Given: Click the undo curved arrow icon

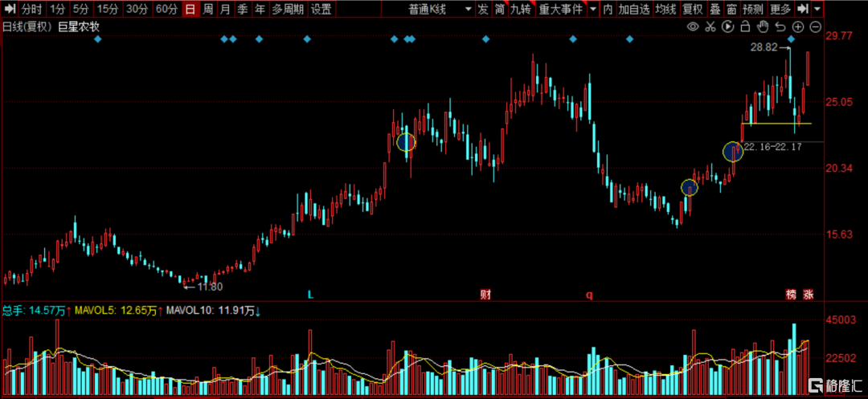Looking at the screenshot, I should click(780, 26).
